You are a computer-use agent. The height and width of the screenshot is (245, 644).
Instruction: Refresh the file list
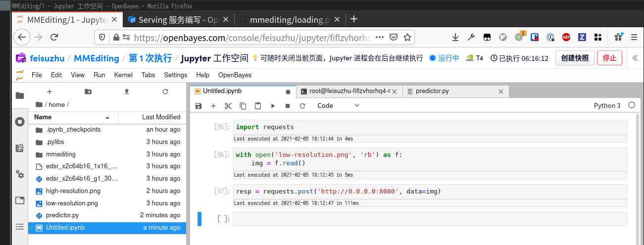(x=165, y=92)
